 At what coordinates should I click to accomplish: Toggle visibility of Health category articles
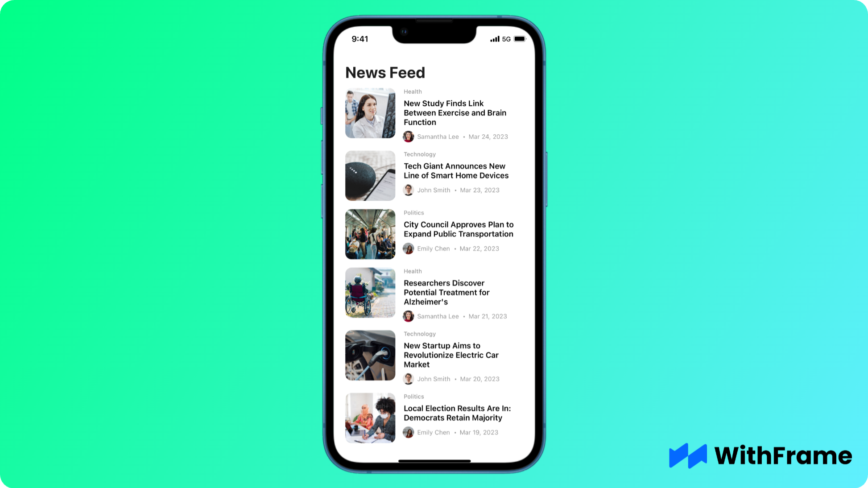(413, 91)
